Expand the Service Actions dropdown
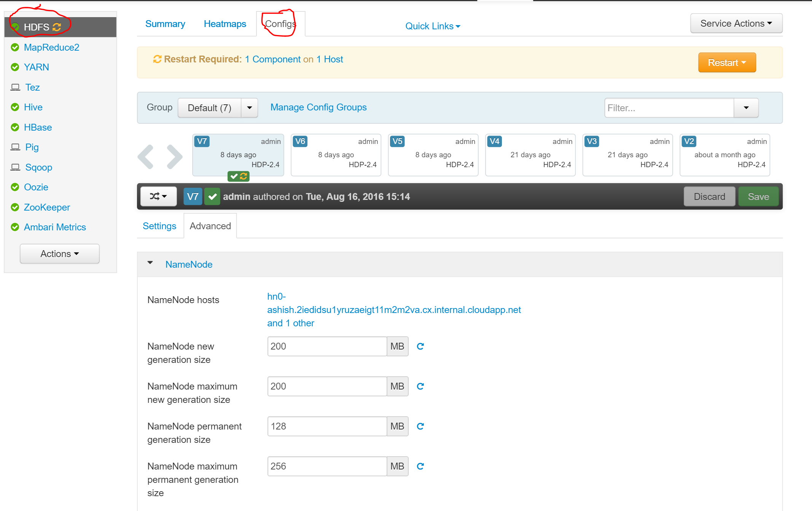Image resolution: width=812 pixels, height=511 pixels. [737, 24]
